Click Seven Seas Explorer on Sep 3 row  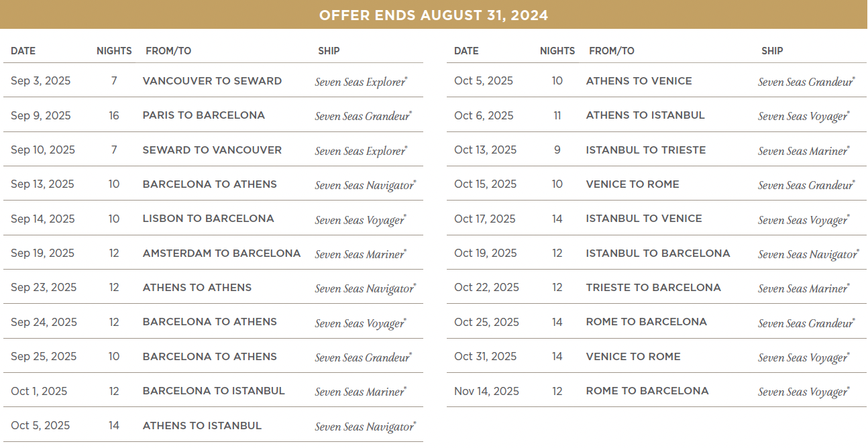pos(361,82)
